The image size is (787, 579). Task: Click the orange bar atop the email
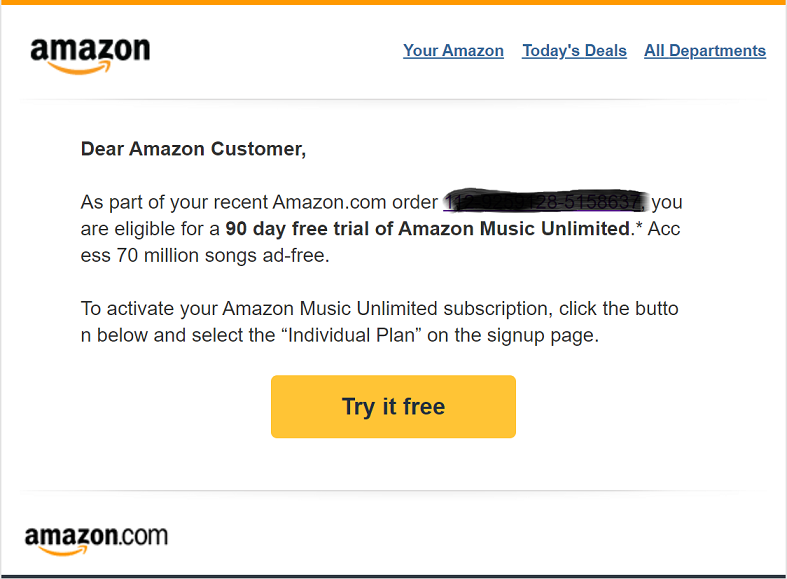pos(394,3)
